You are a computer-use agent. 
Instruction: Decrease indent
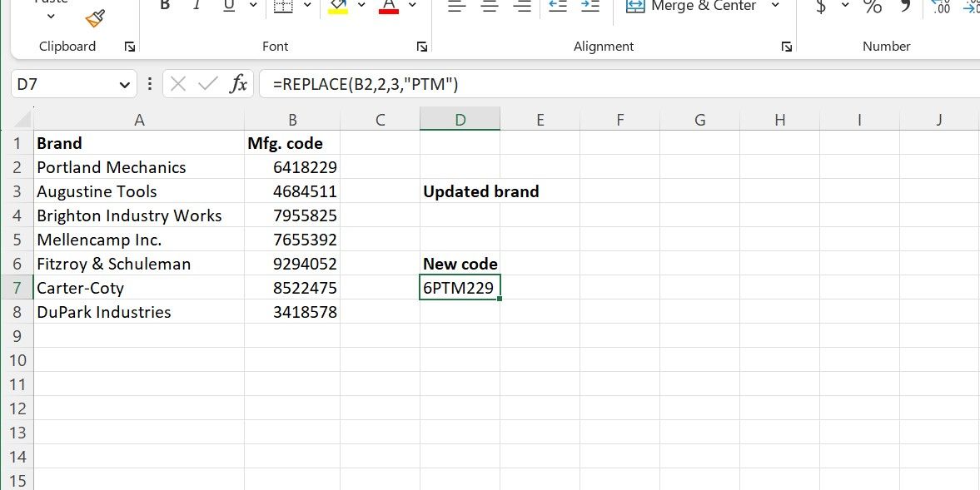pyautogui.click(x=558, y=6)
